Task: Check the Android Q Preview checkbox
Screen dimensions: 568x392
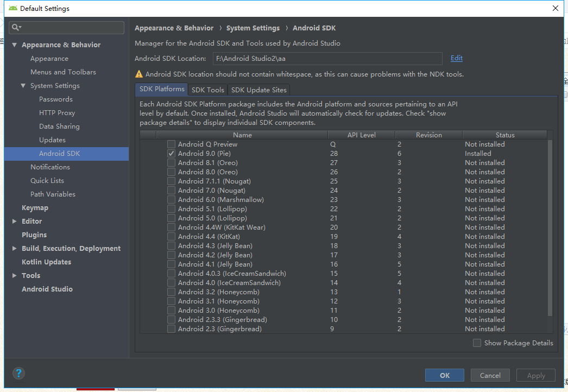Action: 172,144
